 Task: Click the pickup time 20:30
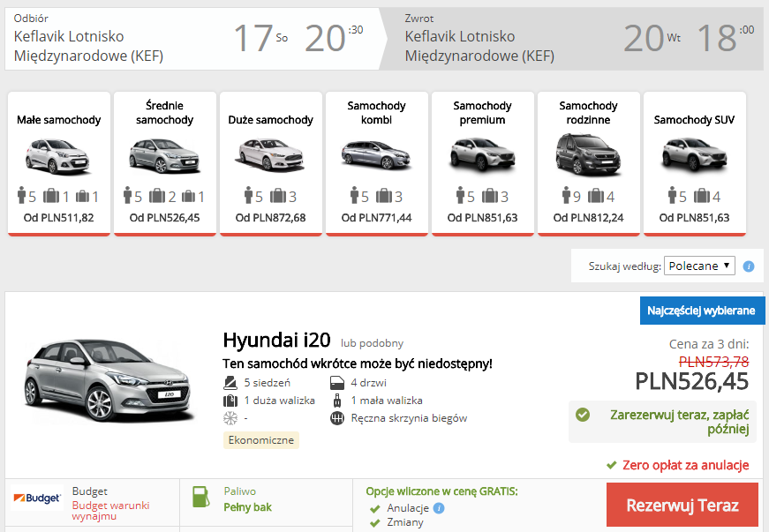tap(334, 38)
